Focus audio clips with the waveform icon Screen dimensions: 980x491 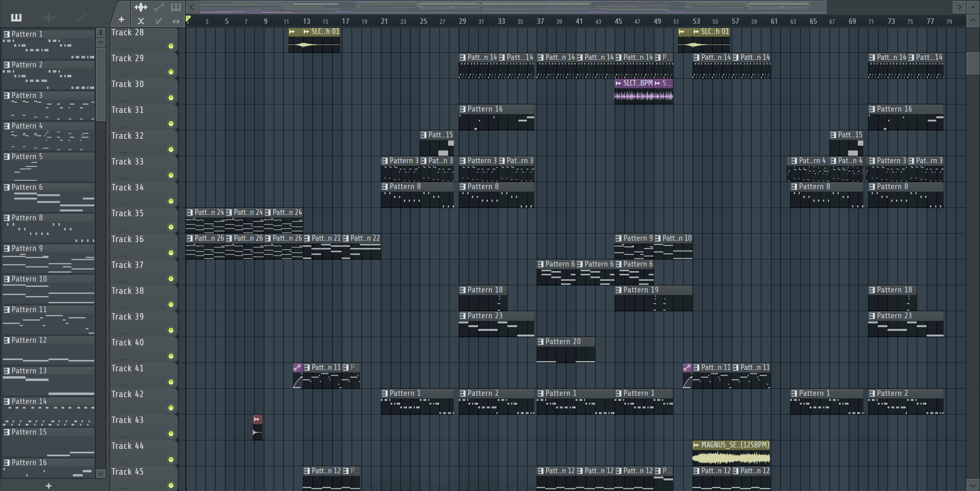point(141,7)
